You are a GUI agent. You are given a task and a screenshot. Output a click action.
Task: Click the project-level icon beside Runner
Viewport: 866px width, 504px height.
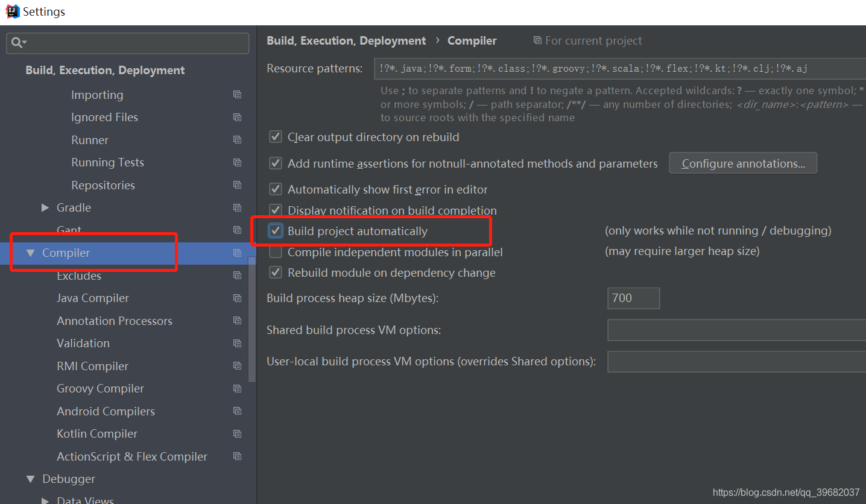tap(238, 140)
